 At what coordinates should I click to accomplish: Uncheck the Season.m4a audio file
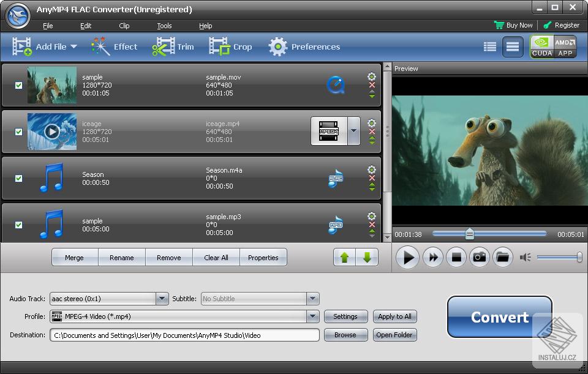[18, 178]
